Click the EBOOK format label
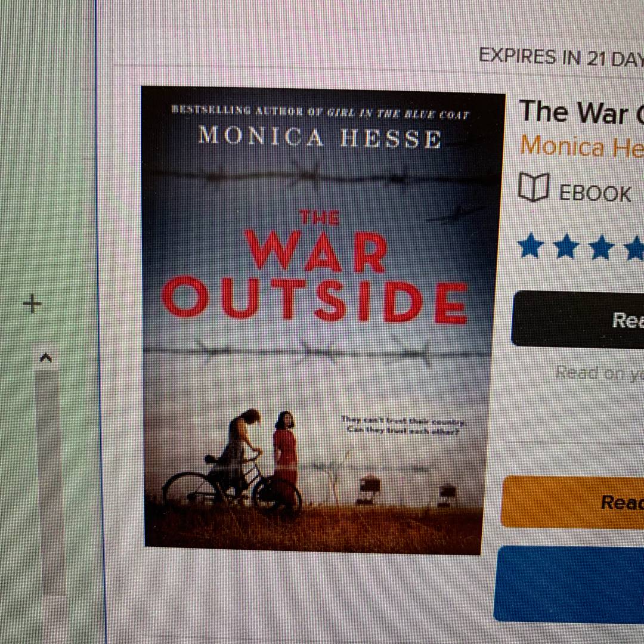This screenshot has width=644, height=644. (595, 193)
